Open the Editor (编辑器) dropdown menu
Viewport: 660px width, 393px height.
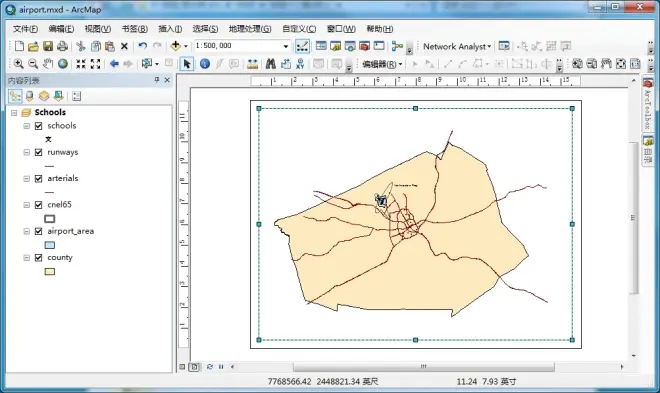pos(382,64)
